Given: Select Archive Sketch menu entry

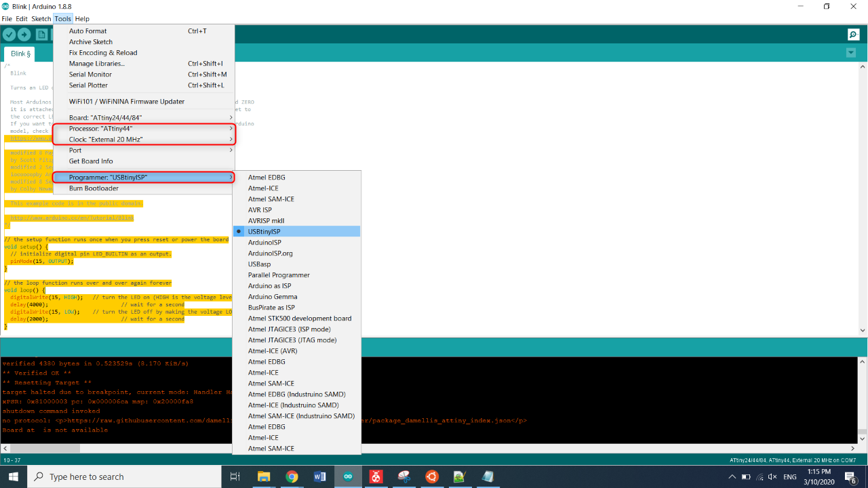Looking at the screenshot, I should pos(144,42).
